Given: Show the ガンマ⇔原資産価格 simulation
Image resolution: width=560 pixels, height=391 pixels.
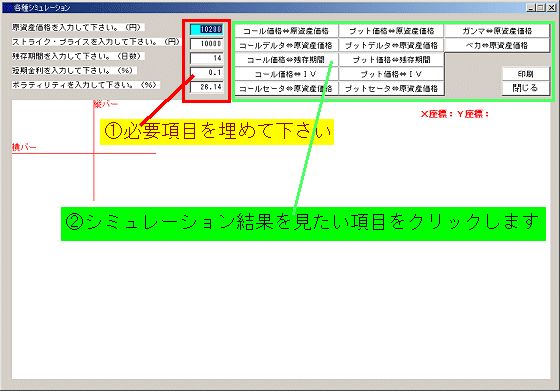Looking at the screenshot, I should [x=497, y=31].
